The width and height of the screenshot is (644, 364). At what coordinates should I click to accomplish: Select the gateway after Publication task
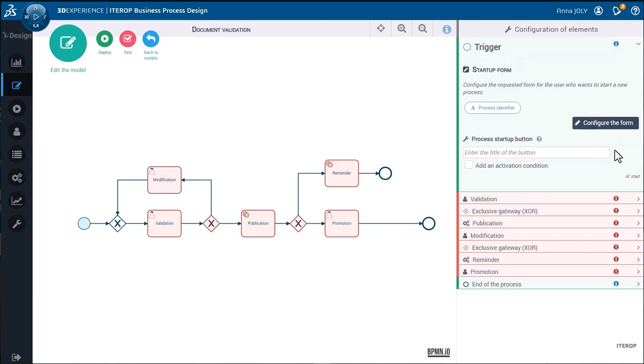298,223
